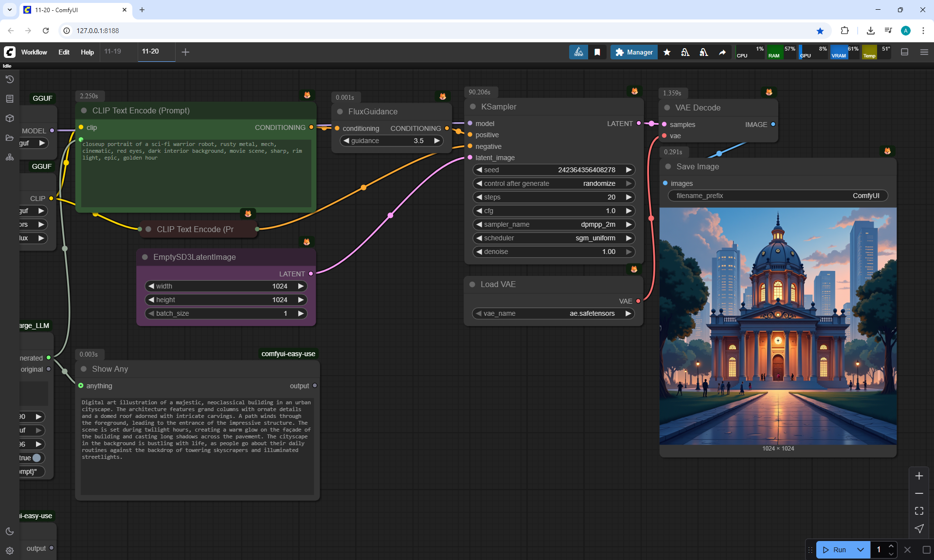Click fit view icon in canvas controls
934x560 pixels.
pos(919,511)
